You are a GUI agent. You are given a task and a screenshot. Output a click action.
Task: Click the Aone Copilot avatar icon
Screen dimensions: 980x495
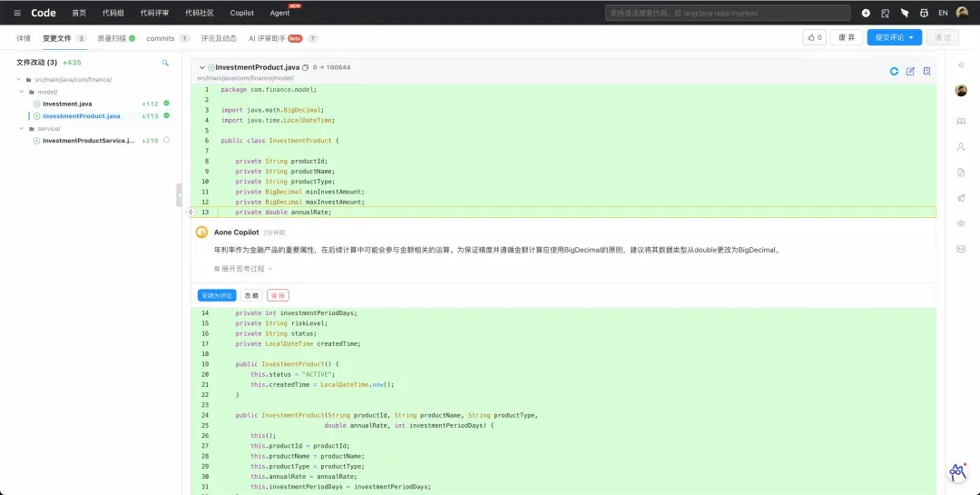point(201,233)
